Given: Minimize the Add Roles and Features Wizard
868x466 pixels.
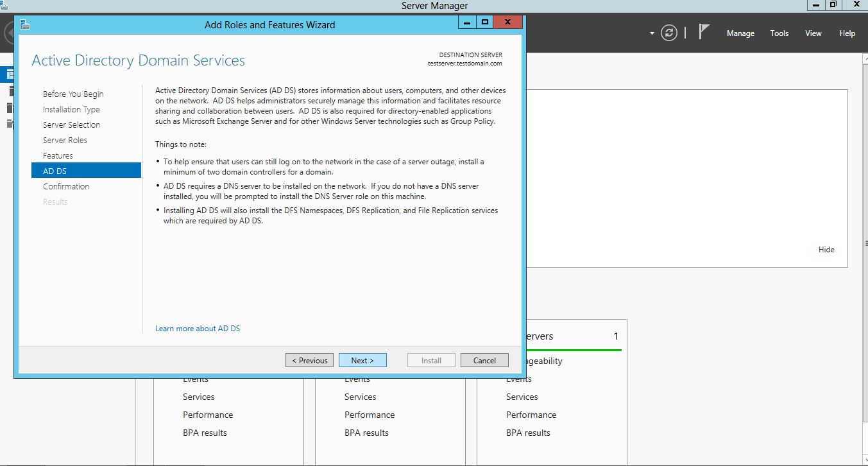Looking at the screenshot, I should click(467, 22).
